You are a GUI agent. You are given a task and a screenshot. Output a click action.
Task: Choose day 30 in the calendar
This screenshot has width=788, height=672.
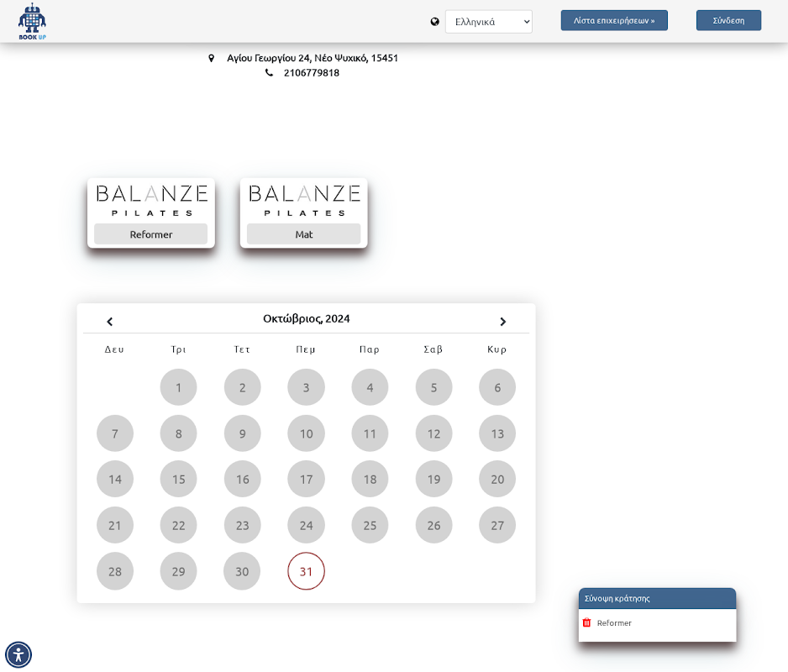242,571
